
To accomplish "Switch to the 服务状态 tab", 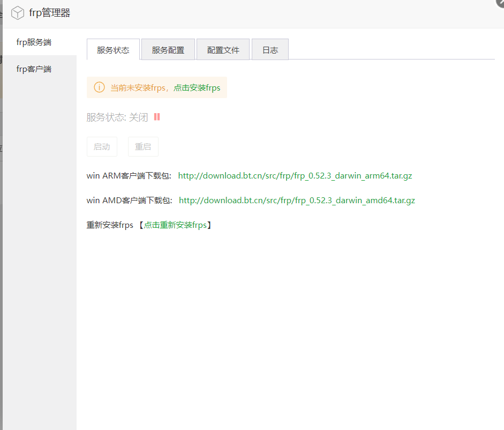I will coord(113,50).
